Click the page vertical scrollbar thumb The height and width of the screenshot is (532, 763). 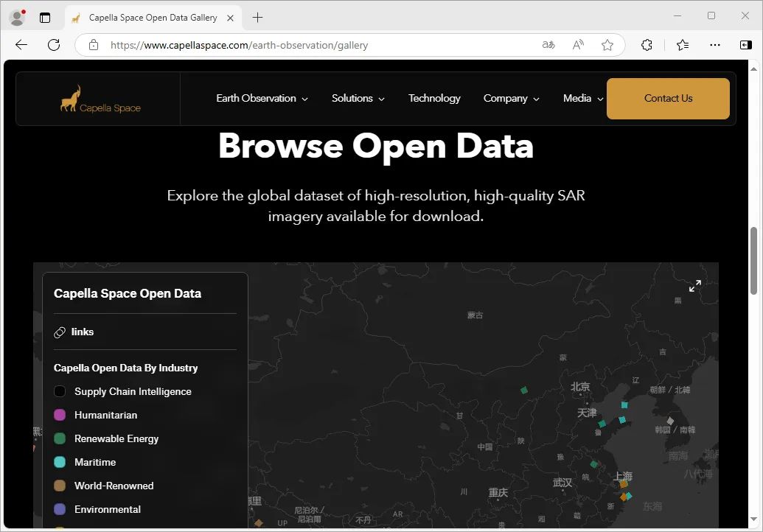pyautogui.click(x=753, y=261)
